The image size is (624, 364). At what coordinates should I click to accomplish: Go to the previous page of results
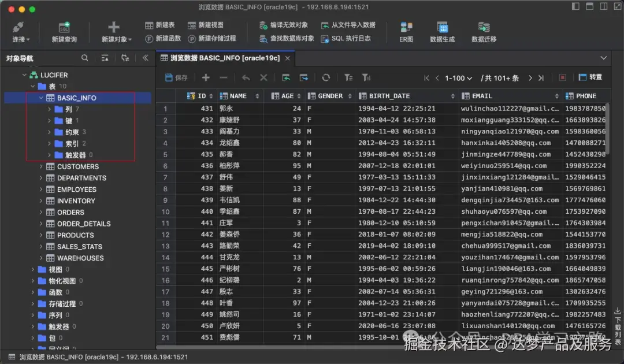437,78
